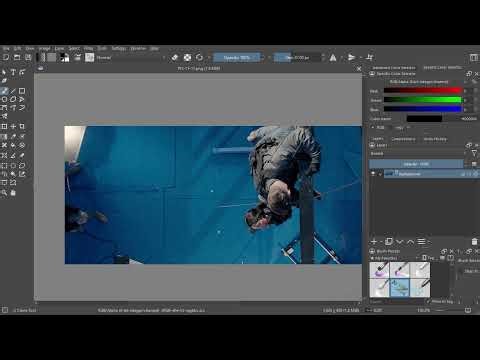Duplicate the current layer button
This screenshot has height=360, width=480.
tap(389, 242)
